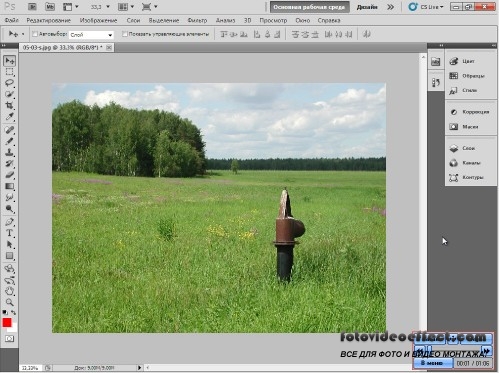Select the Clone Stamp tool

coord(9,152)
